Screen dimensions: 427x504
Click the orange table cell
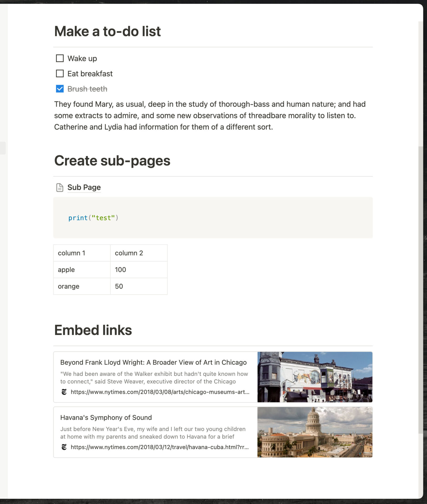(82, 286)
